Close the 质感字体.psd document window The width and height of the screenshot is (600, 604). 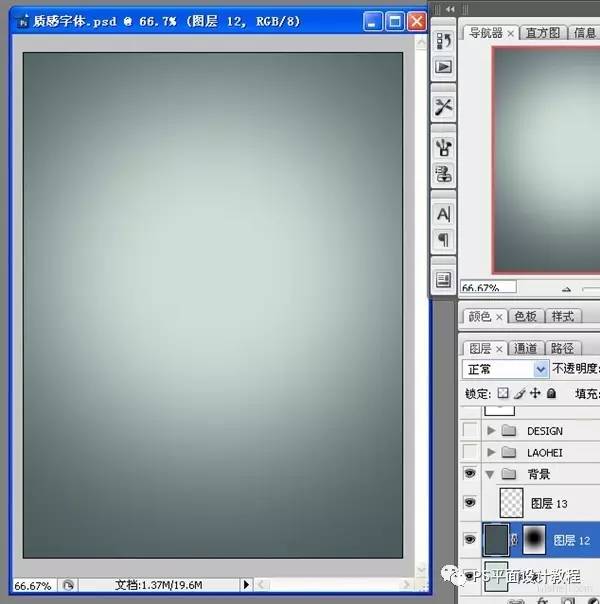[x=416, y=21]
